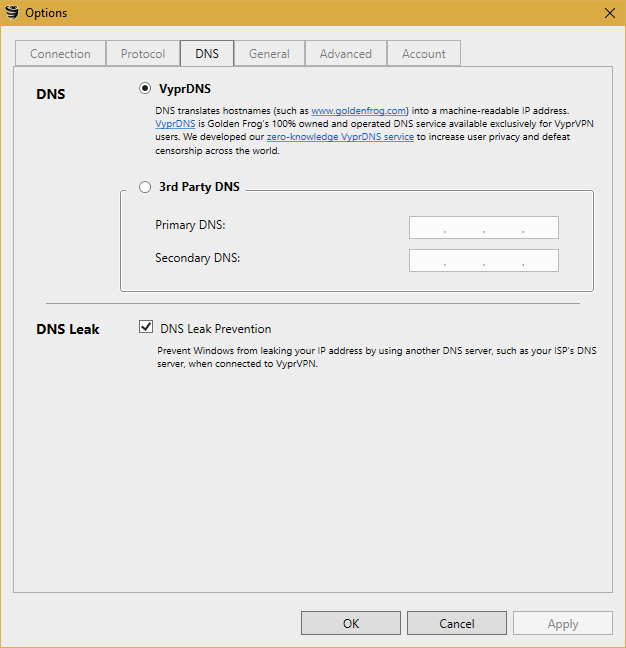The height and width of the screenshot is (648, 626).
Task: Click the bold DNS section heading
Action: click(51, 94)
